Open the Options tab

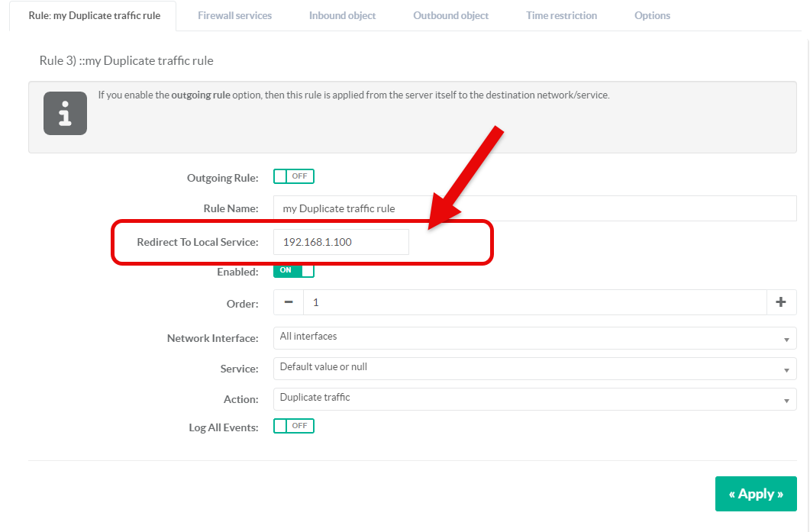[652, 15]
